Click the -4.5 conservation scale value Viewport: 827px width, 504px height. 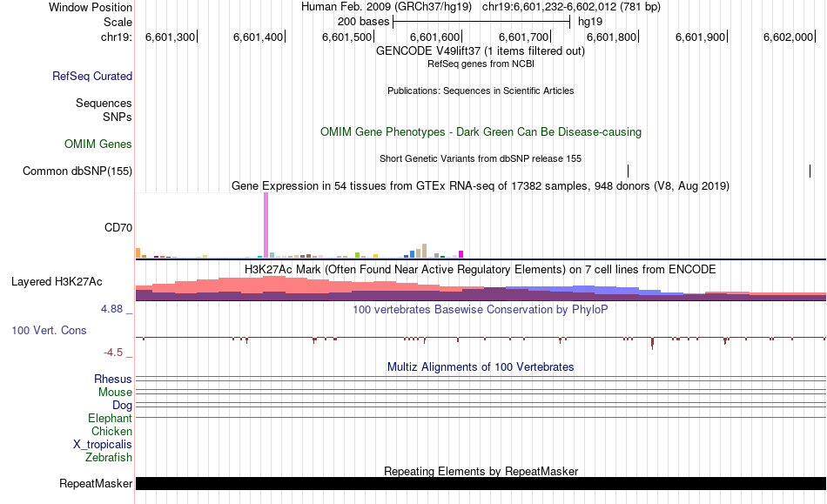click(113, 353)
